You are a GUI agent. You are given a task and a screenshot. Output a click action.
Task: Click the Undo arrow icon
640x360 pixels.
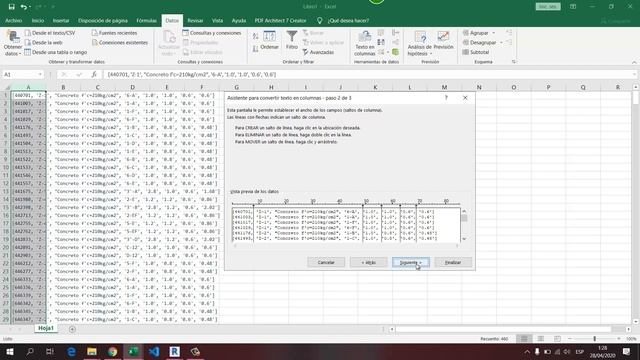pyautogui.click(x=24, y=7)
